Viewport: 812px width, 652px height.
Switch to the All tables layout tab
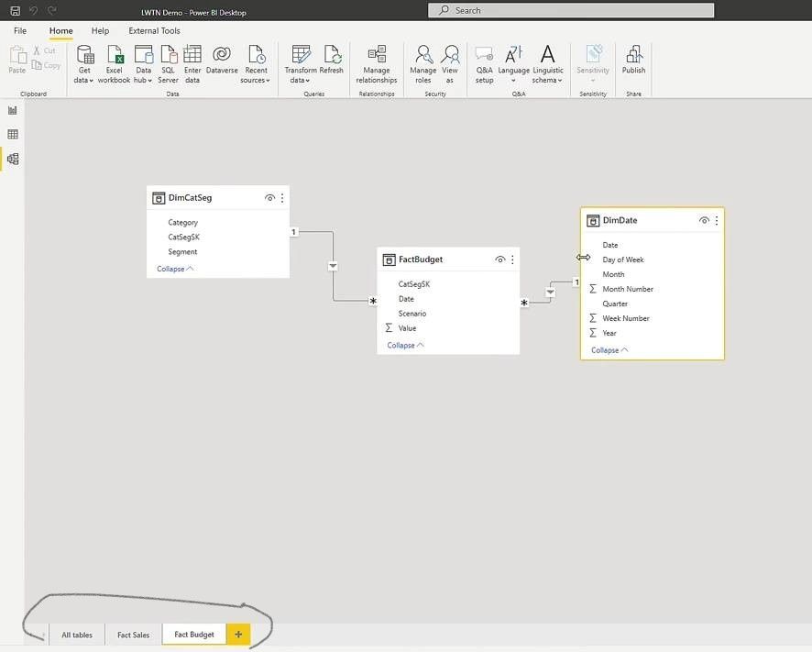77,635
